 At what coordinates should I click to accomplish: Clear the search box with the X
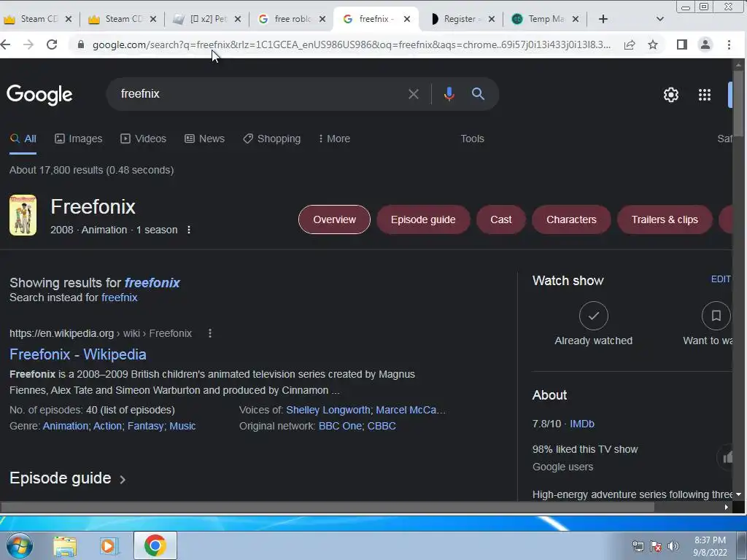(414, 94)
